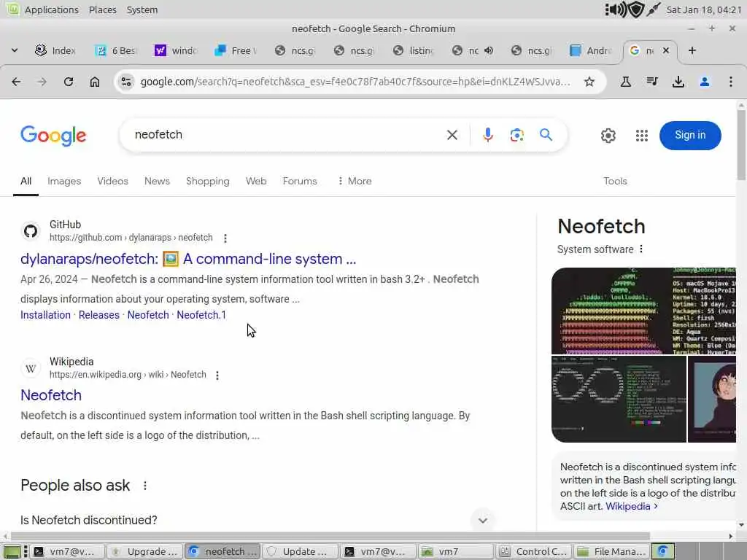Open the Neofetch.1 sitelink
This screenshot has width=747, height=560.
tap(201, 315)
